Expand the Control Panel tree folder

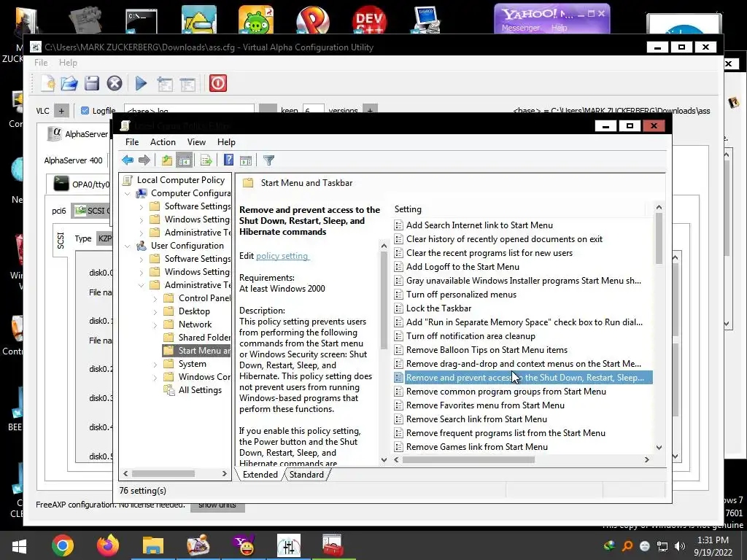coord(155,299)
